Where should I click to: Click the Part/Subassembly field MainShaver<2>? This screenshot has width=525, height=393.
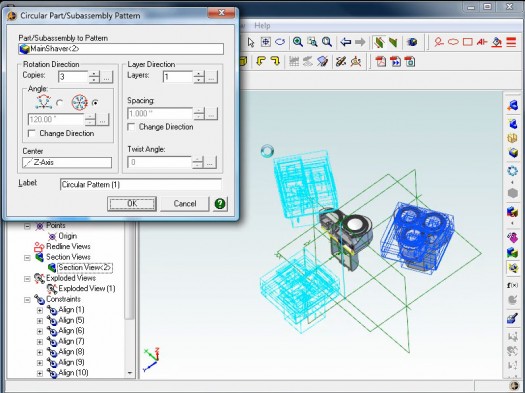click(121, 49)
